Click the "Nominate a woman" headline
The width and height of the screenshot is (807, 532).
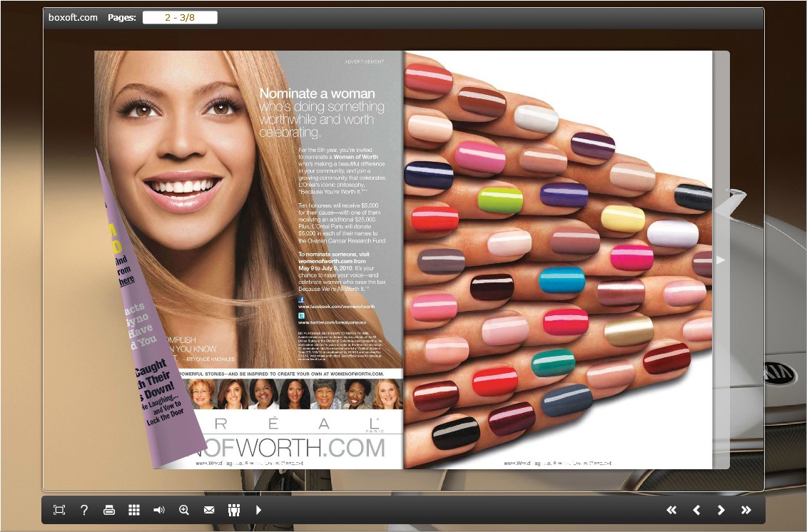point(317,93)
